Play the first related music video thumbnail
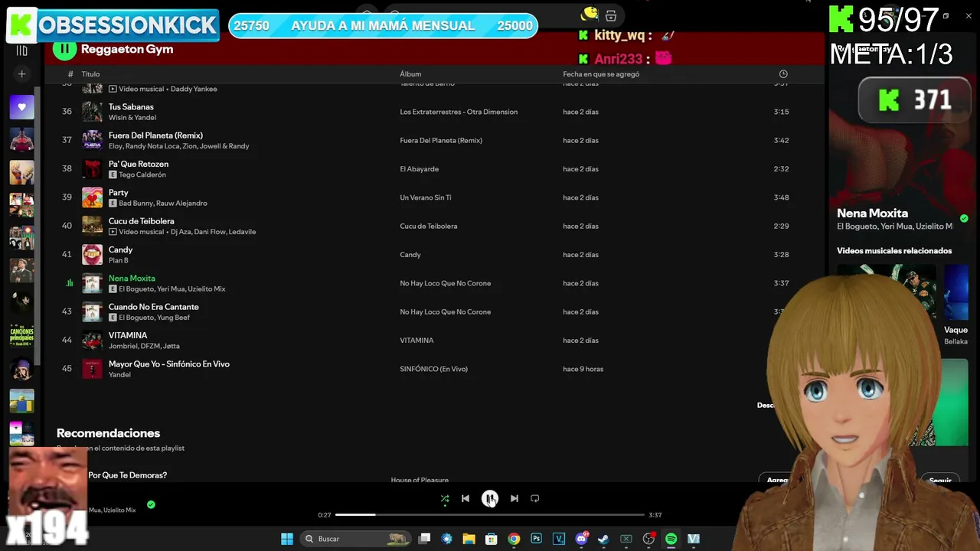This screenshot has height=551, width=980. pos(887,292)
